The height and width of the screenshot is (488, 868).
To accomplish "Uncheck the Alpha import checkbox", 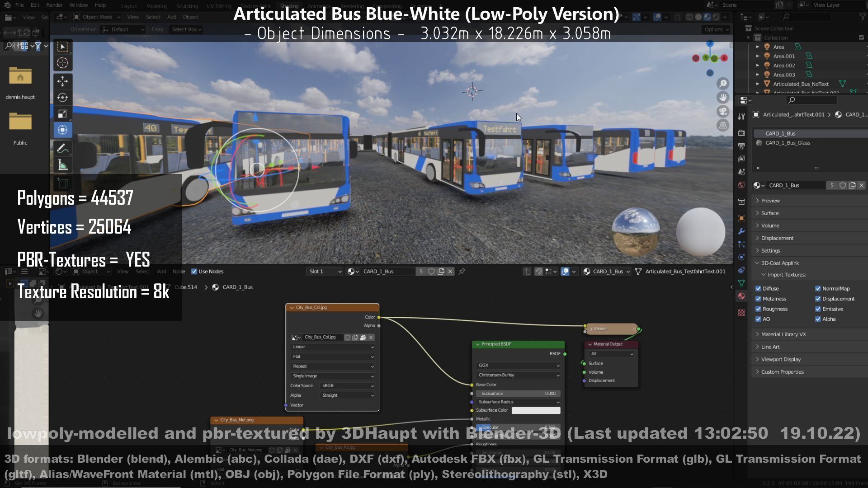I will point(818,319).
